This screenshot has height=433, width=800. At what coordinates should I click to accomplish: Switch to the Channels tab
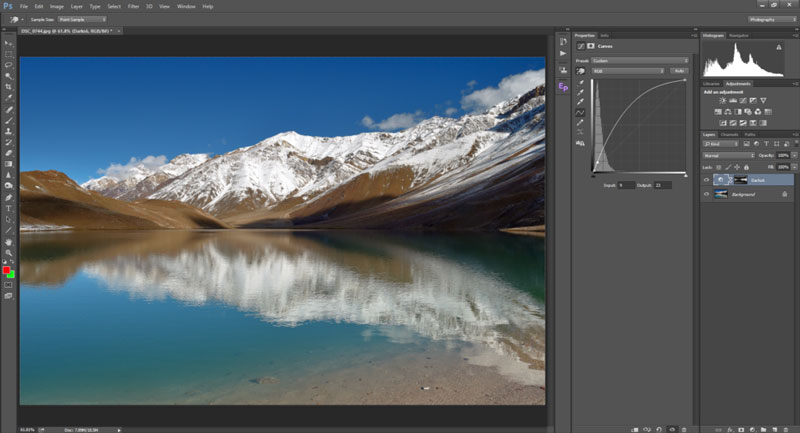(x=730, y=134)
